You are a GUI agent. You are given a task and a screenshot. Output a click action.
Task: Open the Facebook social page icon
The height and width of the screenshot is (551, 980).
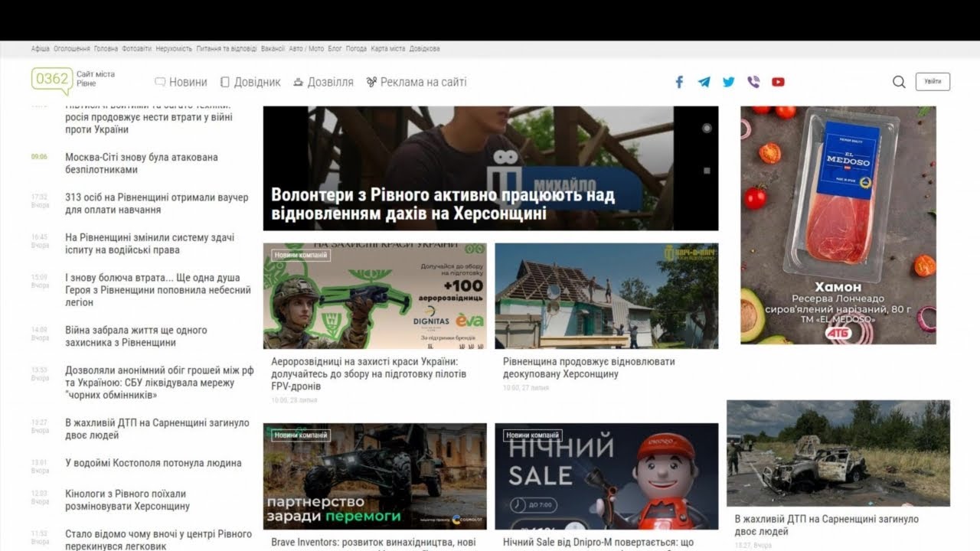click(x=679, y=82)
